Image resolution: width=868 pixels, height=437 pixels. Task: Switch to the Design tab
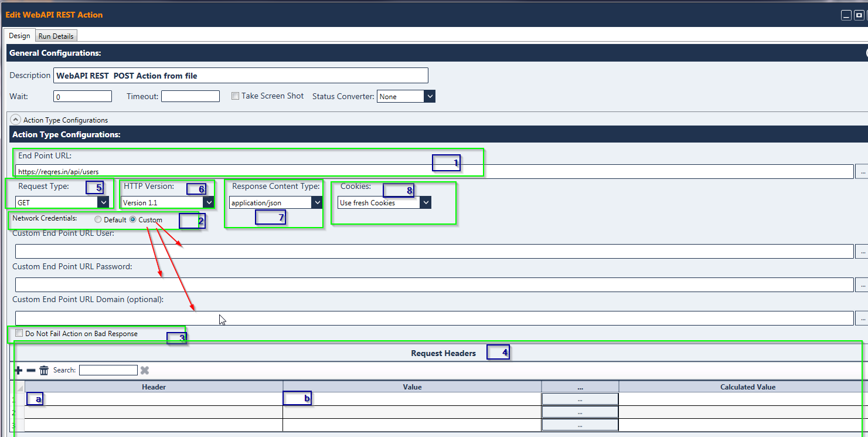click(19, 36)
